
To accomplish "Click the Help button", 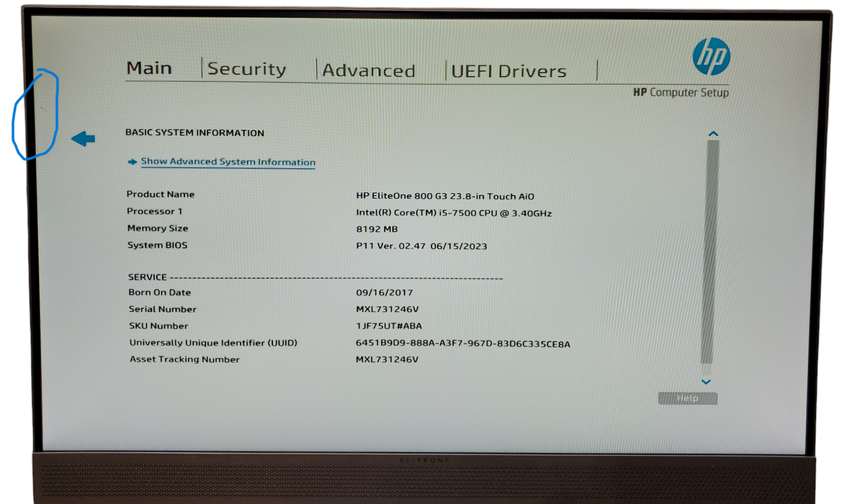I will pyautogui.click(x=688, y=399).
